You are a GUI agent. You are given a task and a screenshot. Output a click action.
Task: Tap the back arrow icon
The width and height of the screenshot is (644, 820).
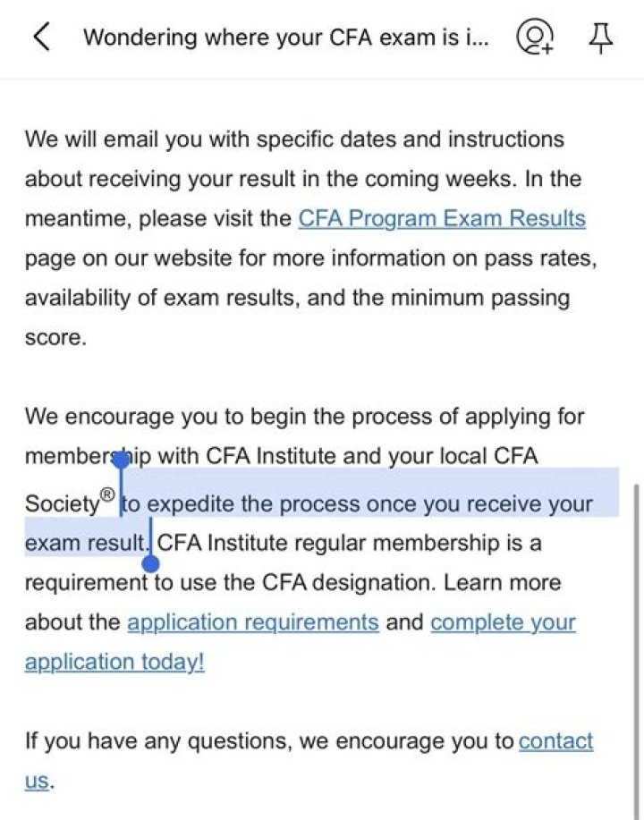[x=42, y=38]
